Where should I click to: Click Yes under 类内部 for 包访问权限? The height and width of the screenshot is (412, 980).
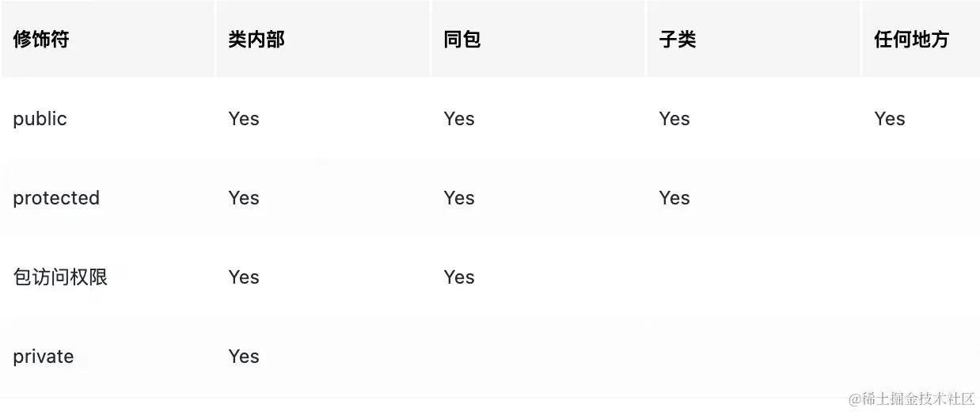tap(244, 277)
